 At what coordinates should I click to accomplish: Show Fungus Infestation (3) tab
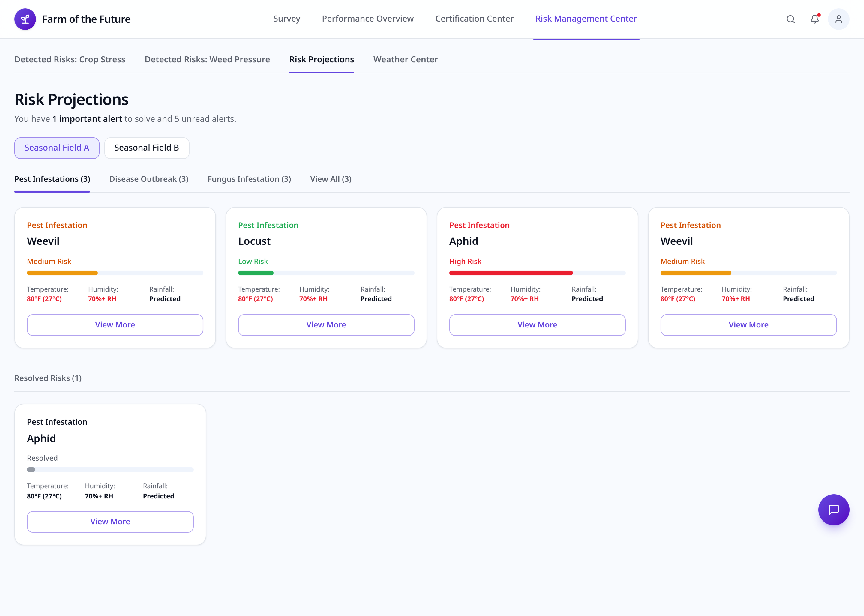pyautogui.click(x=249, y=179)
